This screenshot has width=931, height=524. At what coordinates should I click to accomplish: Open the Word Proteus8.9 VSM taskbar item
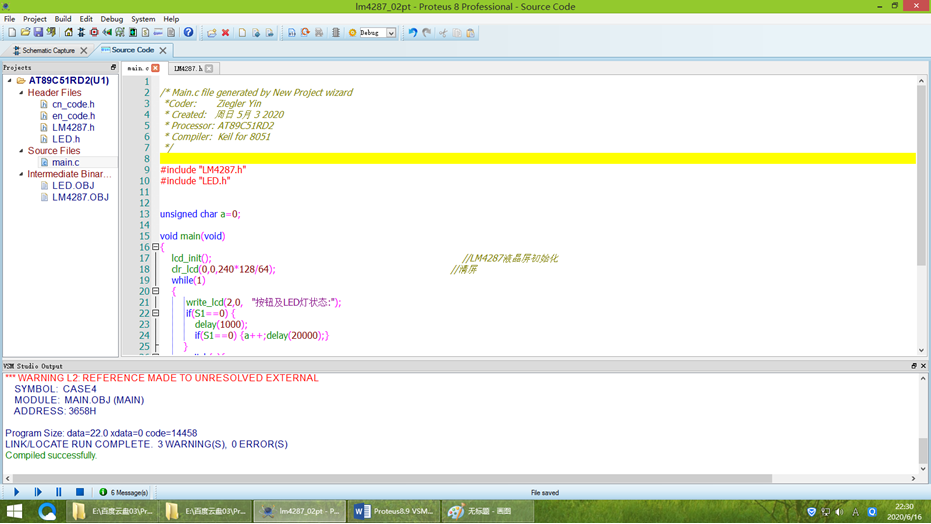[394, 511]
